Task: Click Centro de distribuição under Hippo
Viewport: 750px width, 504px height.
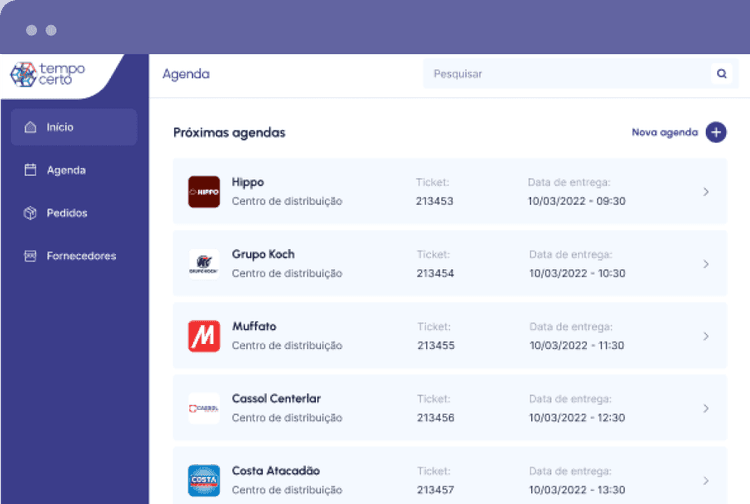Action: point(287,201)
